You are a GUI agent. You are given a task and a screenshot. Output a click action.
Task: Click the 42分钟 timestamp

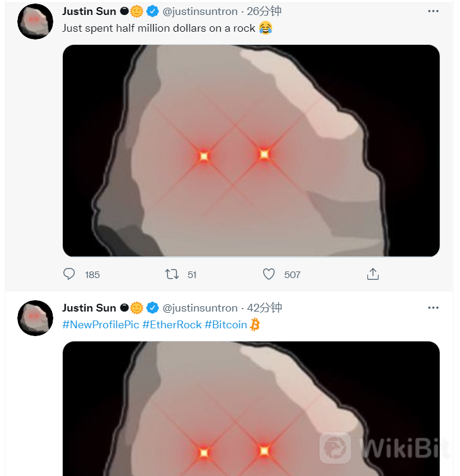click(264, 308)
